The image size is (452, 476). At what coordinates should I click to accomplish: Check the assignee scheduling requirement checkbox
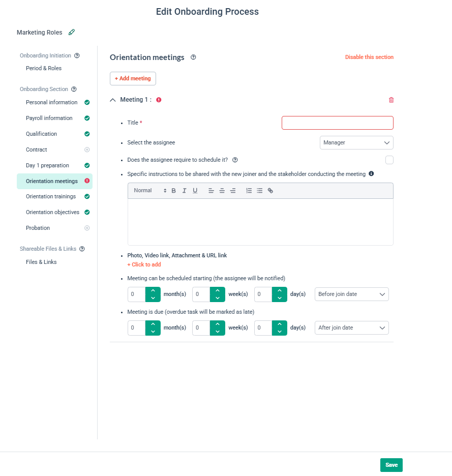point(389,160)
